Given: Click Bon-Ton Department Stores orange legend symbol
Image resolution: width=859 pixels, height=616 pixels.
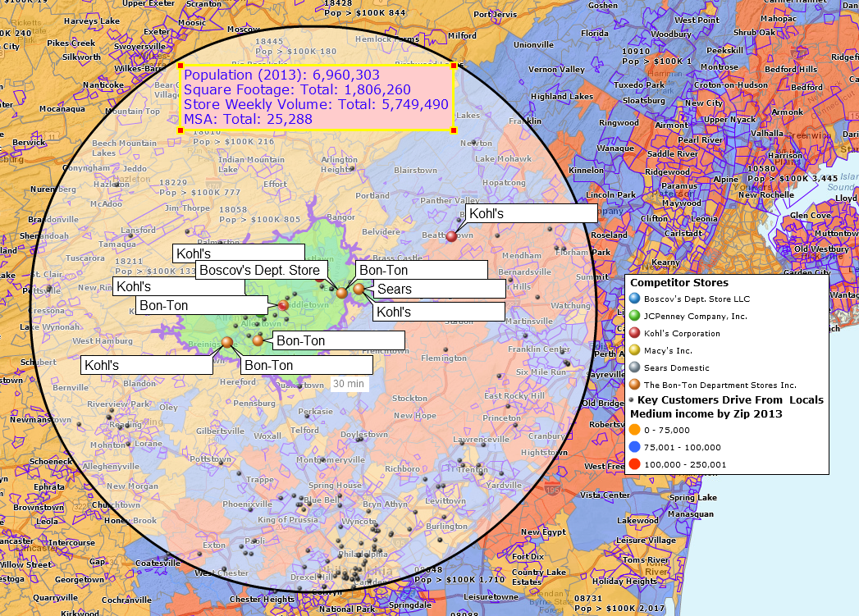Looking at the screenshot, I should pyautogui.click(x=634, y=385).
